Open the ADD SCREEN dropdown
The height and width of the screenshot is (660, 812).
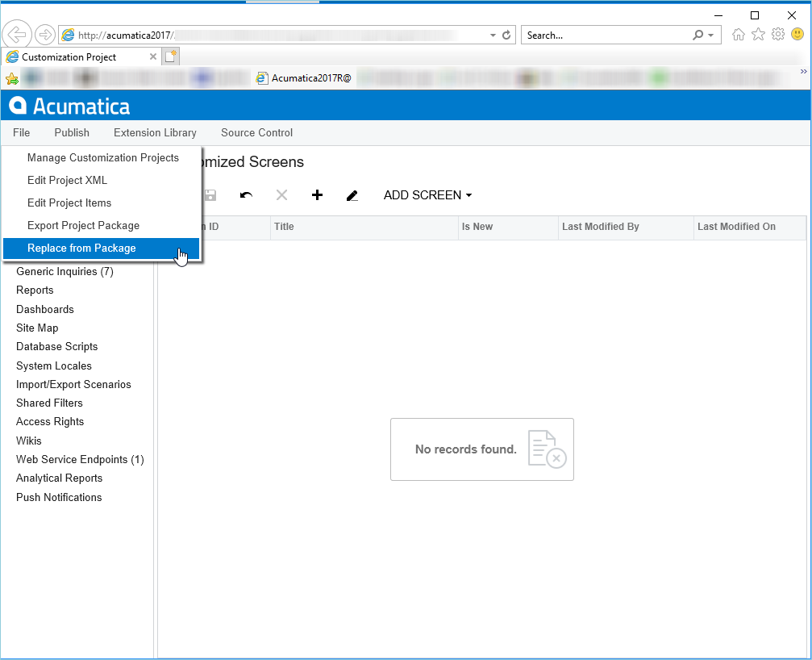[427, 195]
